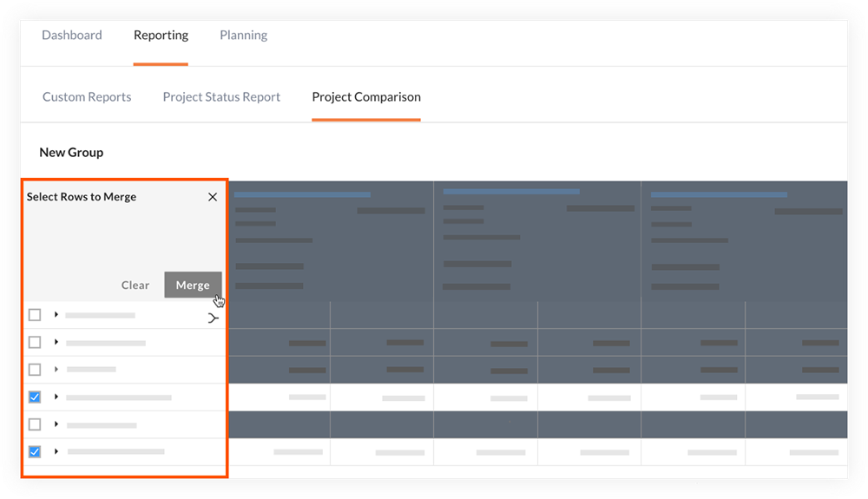
Task: Click the Merge button
Action: click(193, 285)
